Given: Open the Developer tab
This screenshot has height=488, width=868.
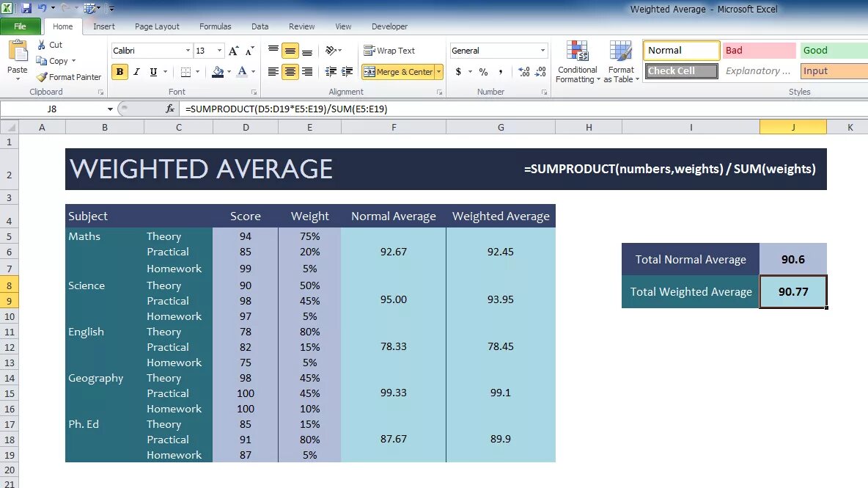Looking at the screenshot, I should pyautogui.click(x=389, y=26).
